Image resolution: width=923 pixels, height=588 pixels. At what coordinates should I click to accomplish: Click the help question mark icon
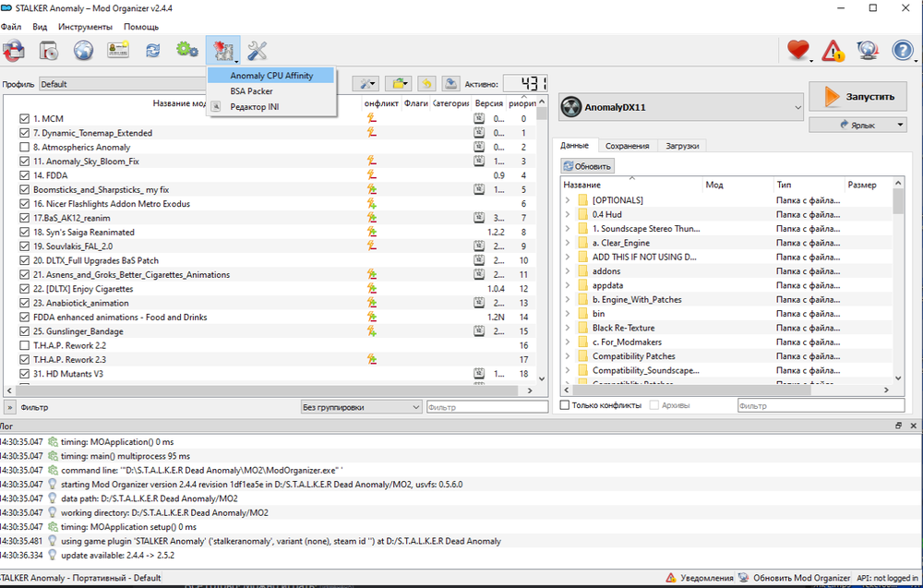click(902, 50)
